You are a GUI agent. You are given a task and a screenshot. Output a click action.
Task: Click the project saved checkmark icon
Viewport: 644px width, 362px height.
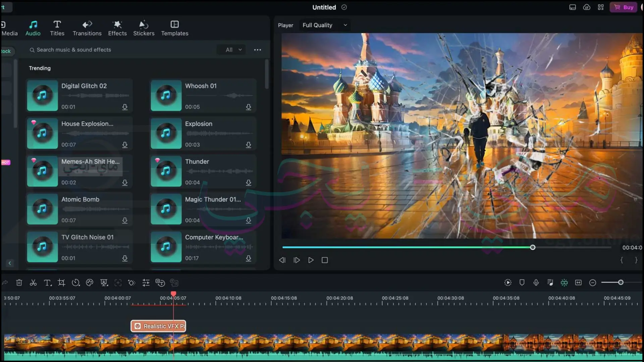pyautogui.click(x=344, y=7)
